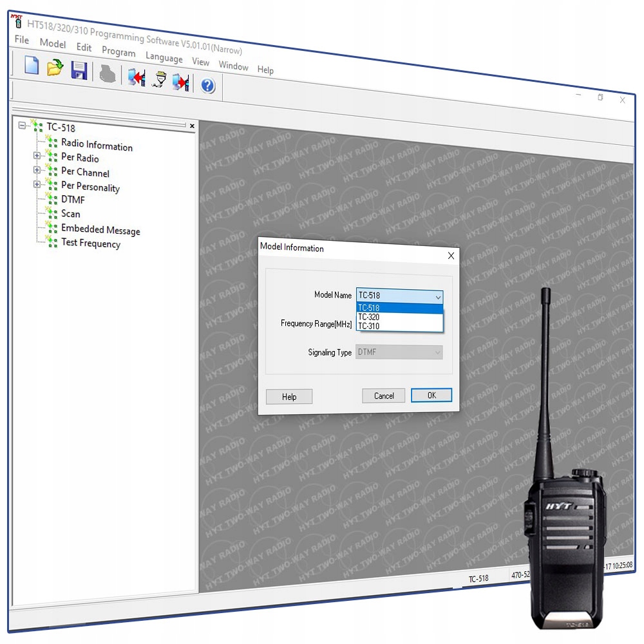Viewport: 644px width, 644px height.
Task: Select the Per Channel tree item
Action: point(85,172)
